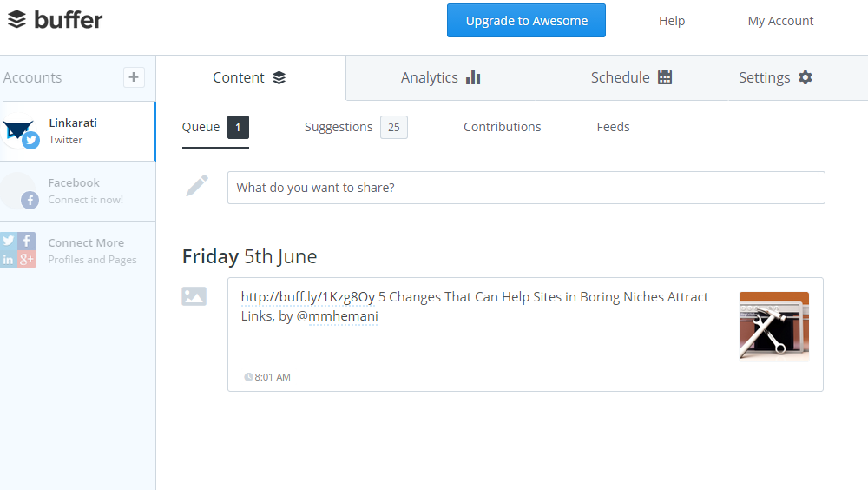
Task: Click the plus icon to add account
Action: click(134, 77)
